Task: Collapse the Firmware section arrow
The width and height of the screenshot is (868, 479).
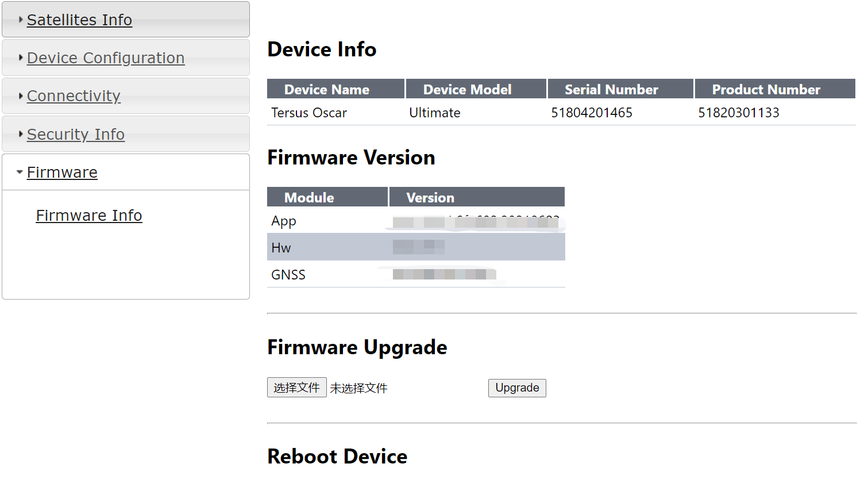Action: (x=20, y=172)
